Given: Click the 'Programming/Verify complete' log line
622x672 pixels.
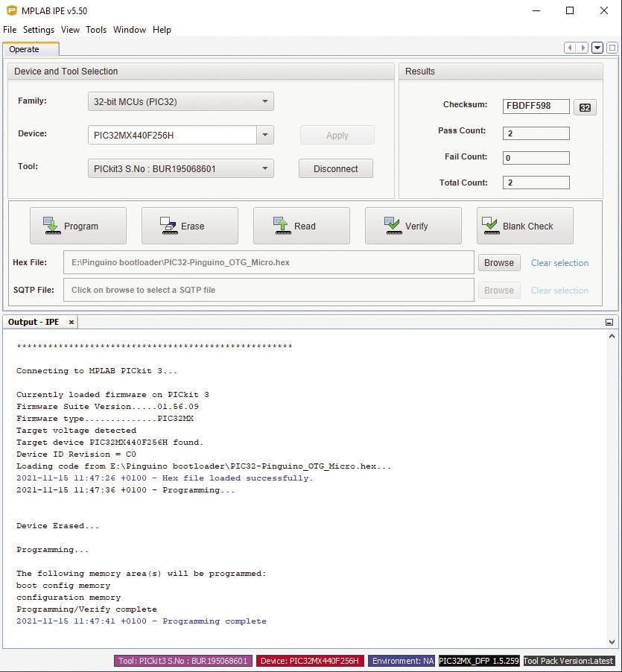Looking at the screenshot, I should [x=86, y=609].
